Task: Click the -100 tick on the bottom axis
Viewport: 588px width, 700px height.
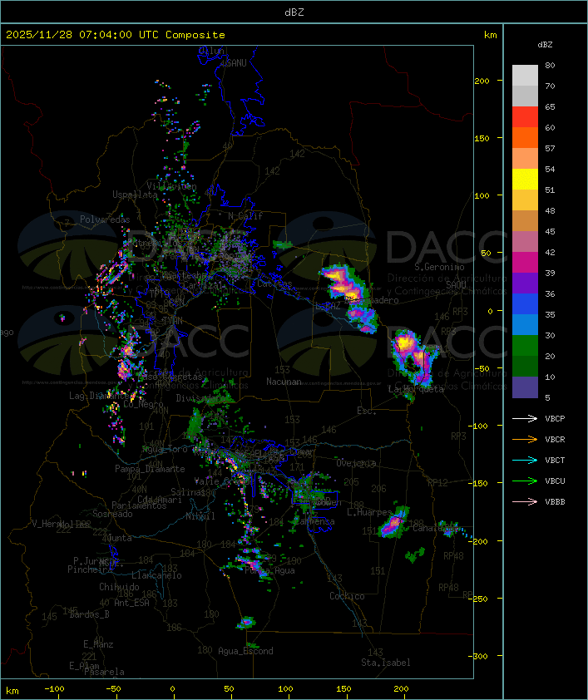Action: [54, 689]
